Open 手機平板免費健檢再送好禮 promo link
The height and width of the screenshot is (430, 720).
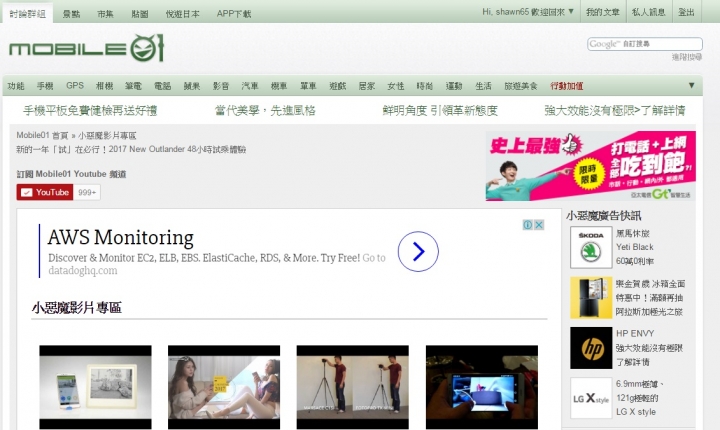[x=90, y=110]
